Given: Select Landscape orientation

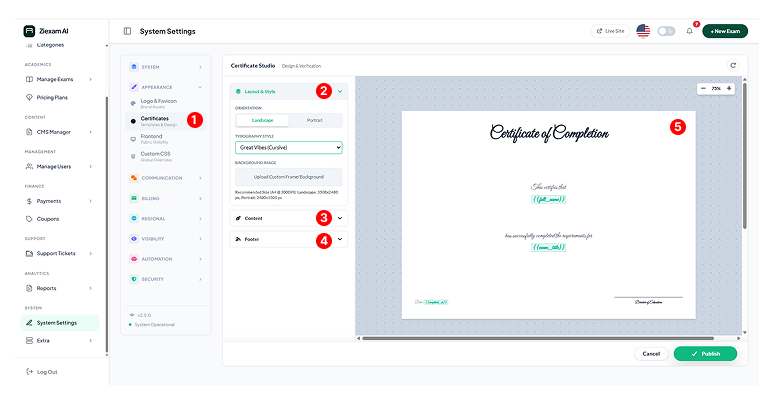Looking at the screenshot, I should pyautogui.click(x=255, y=120).
